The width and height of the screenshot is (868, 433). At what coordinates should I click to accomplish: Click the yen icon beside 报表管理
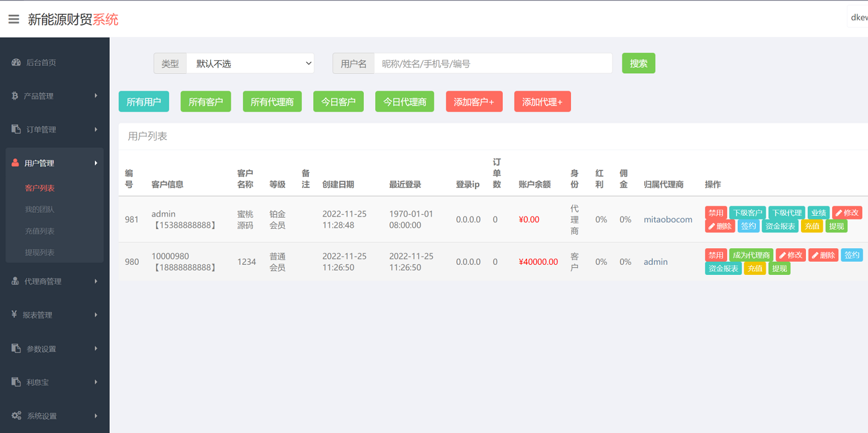click(x=14, y=315)
